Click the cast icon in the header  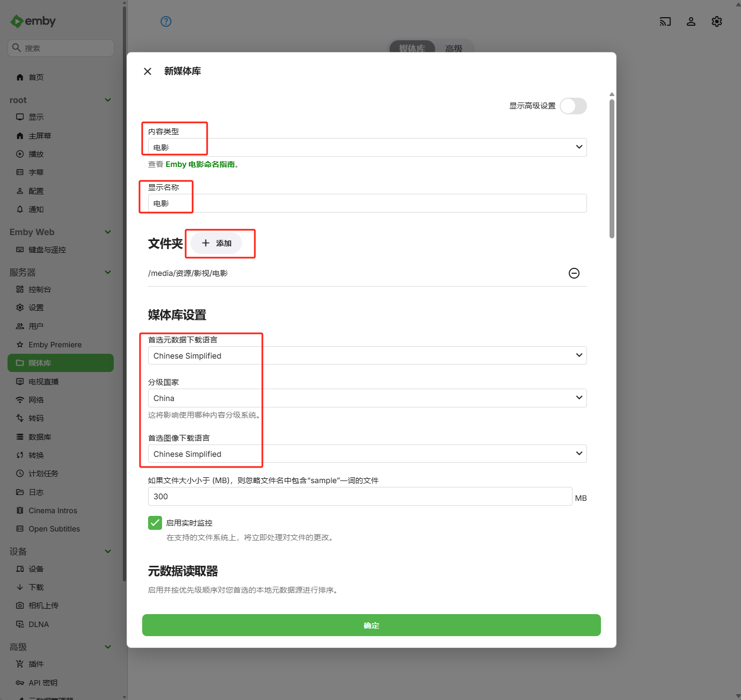665,21
